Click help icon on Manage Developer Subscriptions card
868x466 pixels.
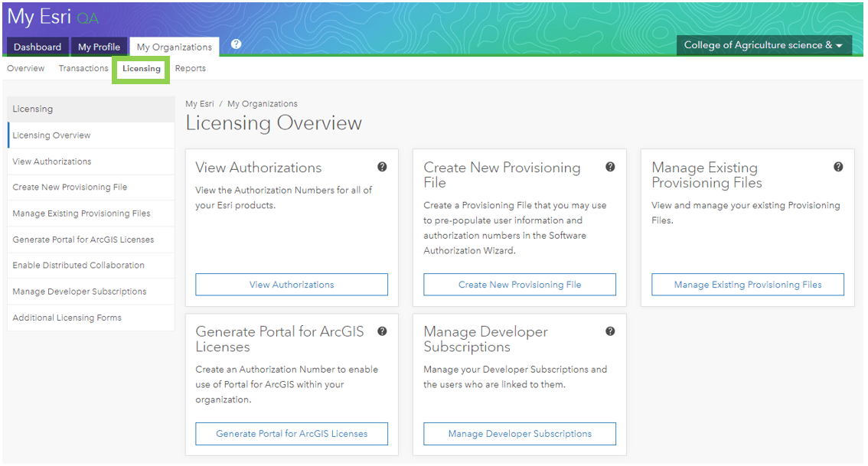click(610, 331)
